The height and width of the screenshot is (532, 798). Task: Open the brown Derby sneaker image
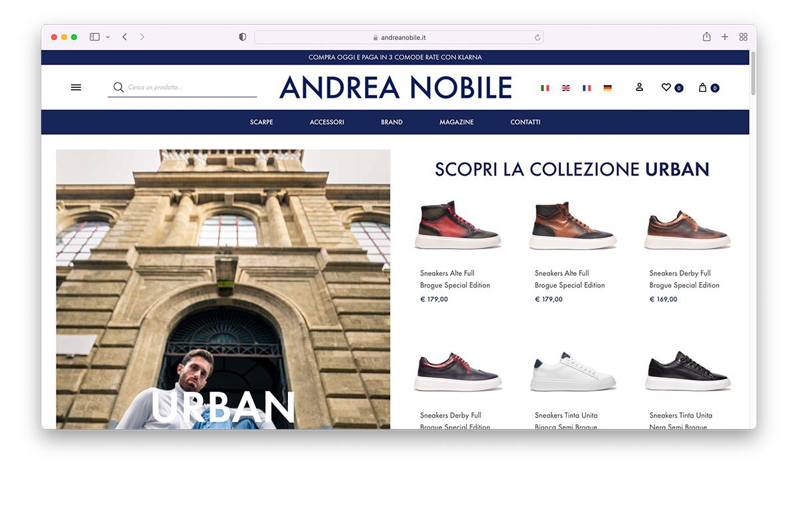687,229
